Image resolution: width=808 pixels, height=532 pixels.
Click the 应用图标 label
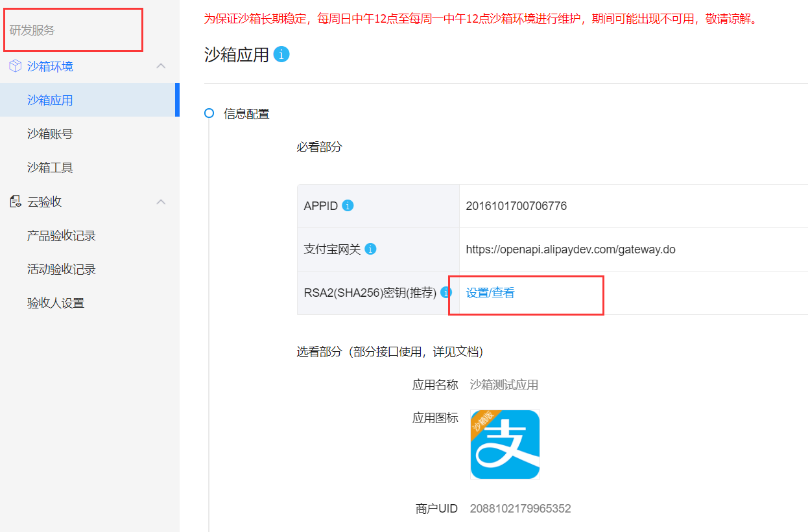point(435,418)
